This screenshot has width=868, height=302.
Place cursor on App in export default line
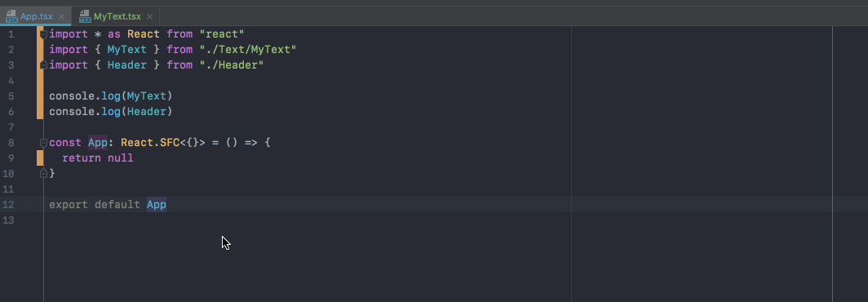point(157,205)
